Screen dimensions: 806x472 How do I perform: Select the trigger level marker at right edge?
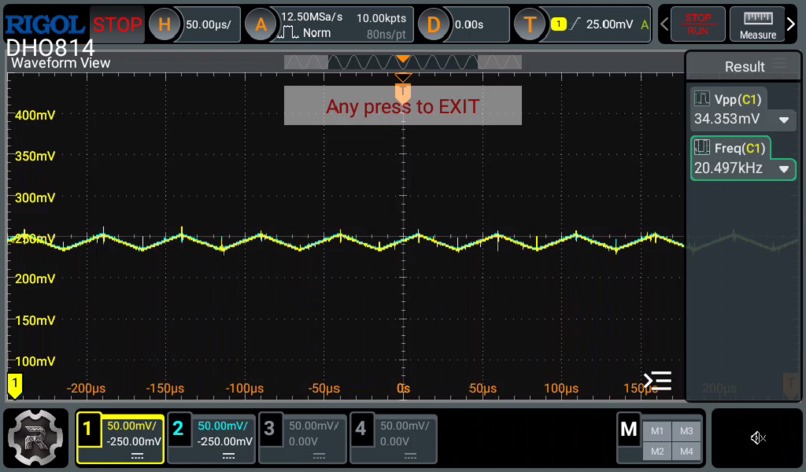click(790, 385)
